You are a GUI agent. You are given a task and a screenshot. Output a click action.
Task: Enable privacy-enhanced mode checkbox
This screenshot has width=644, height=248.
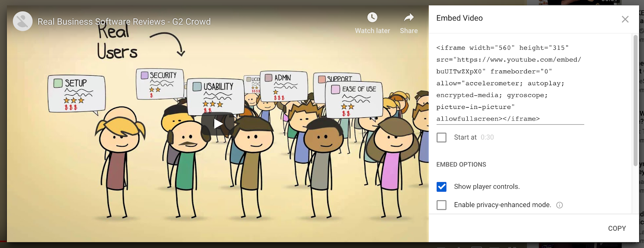(x=442, y=205)
